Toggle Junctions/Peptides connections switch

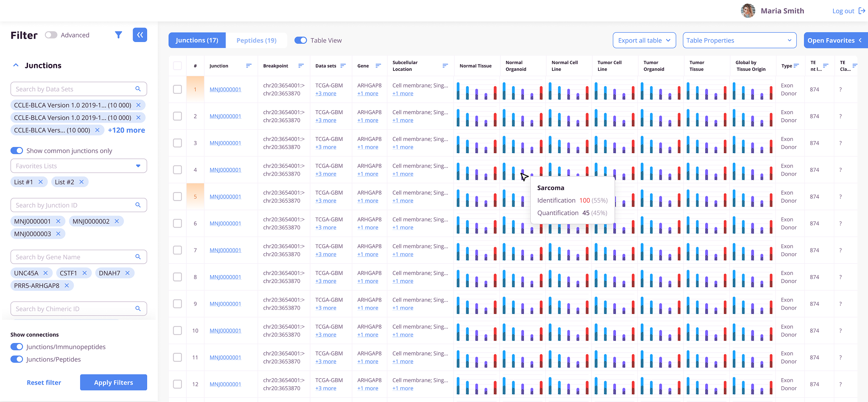(17, 359)
